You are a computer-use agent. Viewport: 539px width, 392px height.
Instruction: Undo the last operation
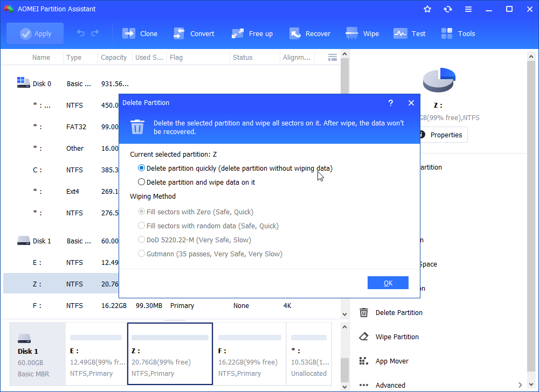(80, 33)
